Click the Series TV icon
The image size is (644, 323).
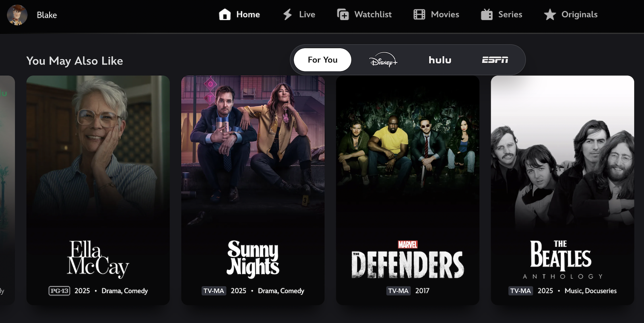coord(487,14)
